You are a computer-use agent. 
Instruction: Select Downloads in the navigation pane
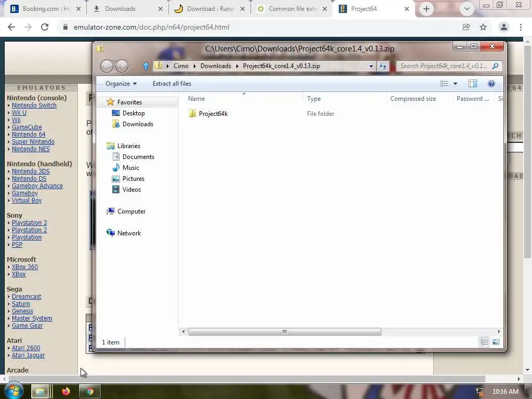click(138, 124)
